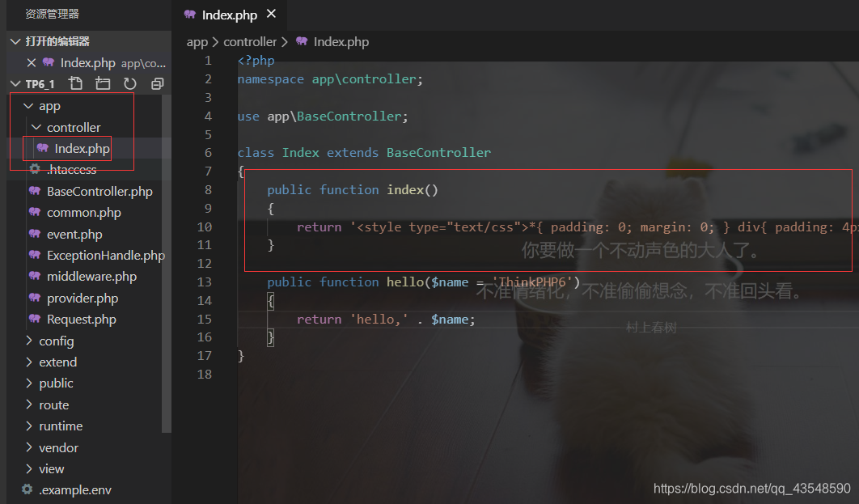The height and width of the screenshot is (504, 859).
Task: Click the PHP icon in the open editors entry
Action: (x=49, y=62)
